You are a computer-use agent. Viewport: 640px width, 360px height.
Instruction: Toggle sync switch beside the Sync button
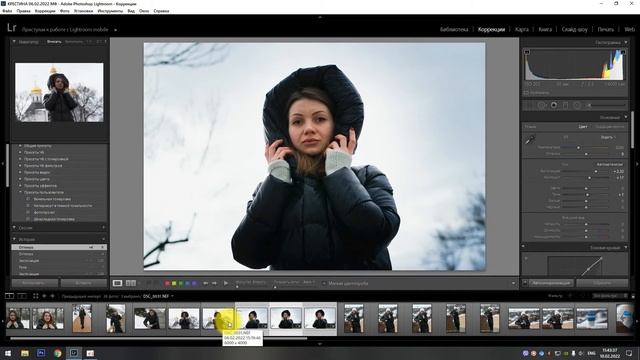coord(525,283)
